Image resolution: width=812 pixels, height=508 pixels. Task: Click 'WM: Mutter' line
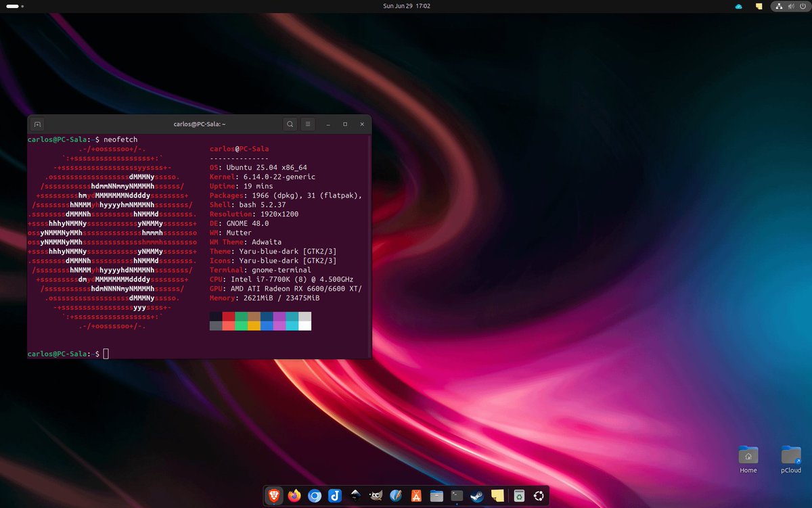(x=231, y=233)
